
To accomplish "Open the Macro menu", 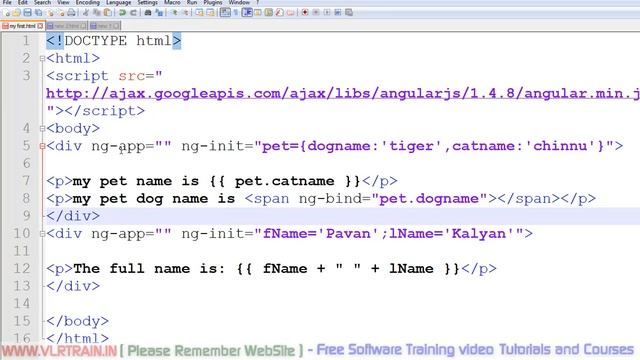I will pyautogui.click(x=172, y=2).
